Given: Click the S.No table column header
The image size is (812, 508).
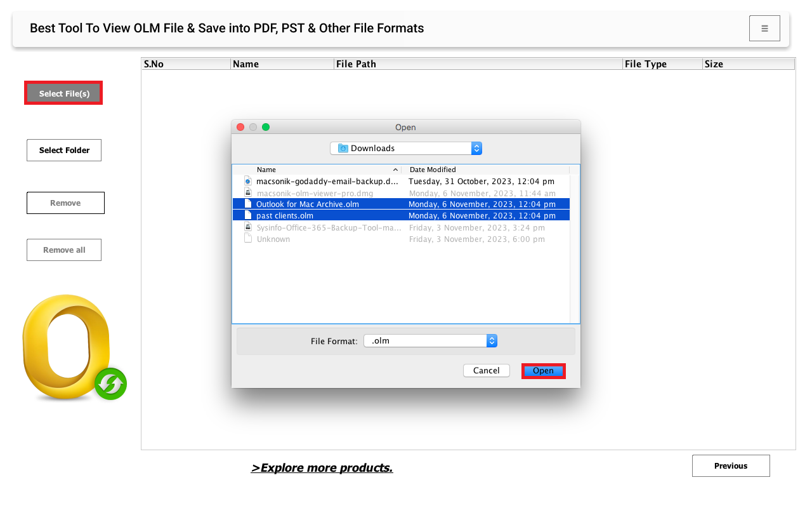Looking at the screenshot, I should 186,64.
